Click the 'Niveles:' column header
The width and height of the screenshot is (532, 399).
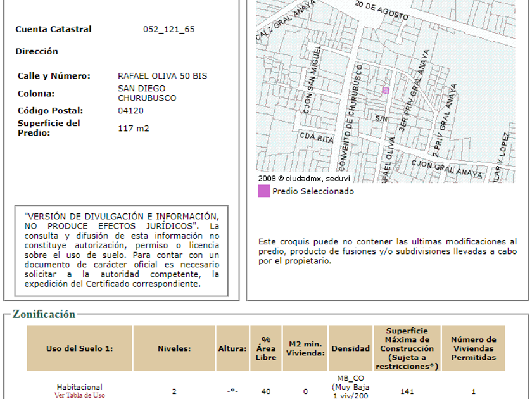(x=174, y=348)
